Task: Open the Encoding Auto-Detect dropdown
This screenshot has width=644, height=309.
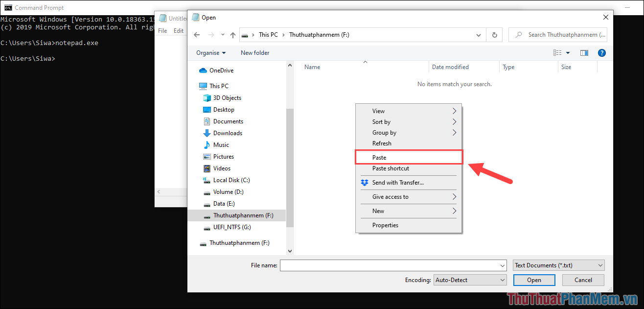Action: click(x=469, y=280)
